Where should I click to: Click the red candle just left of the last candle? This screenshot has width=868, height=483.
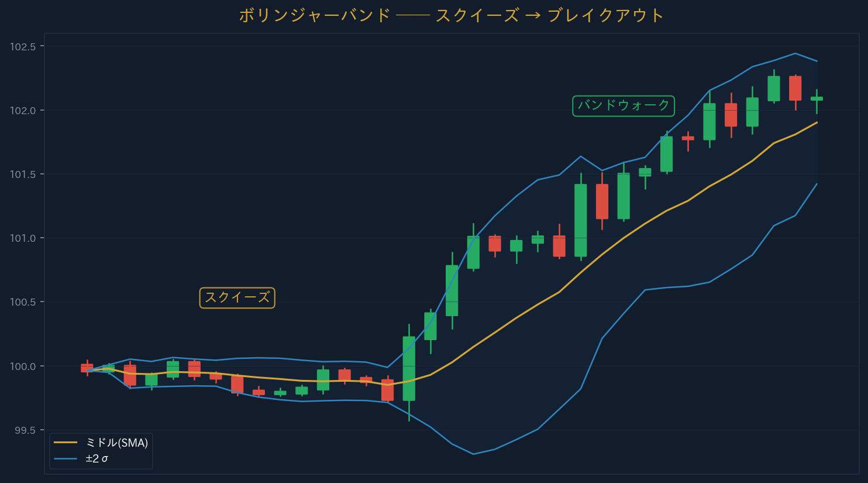coord(795,88)
